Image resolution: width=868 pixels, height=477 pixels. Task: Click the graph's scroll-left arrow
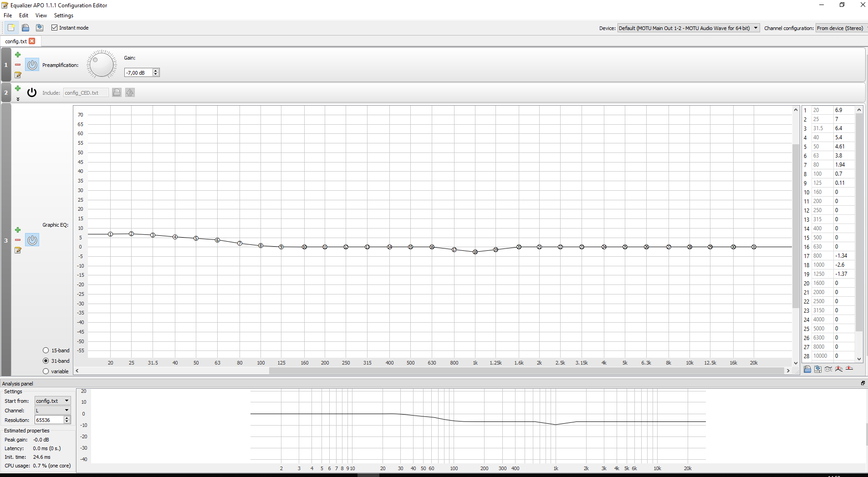coord(77,371)
